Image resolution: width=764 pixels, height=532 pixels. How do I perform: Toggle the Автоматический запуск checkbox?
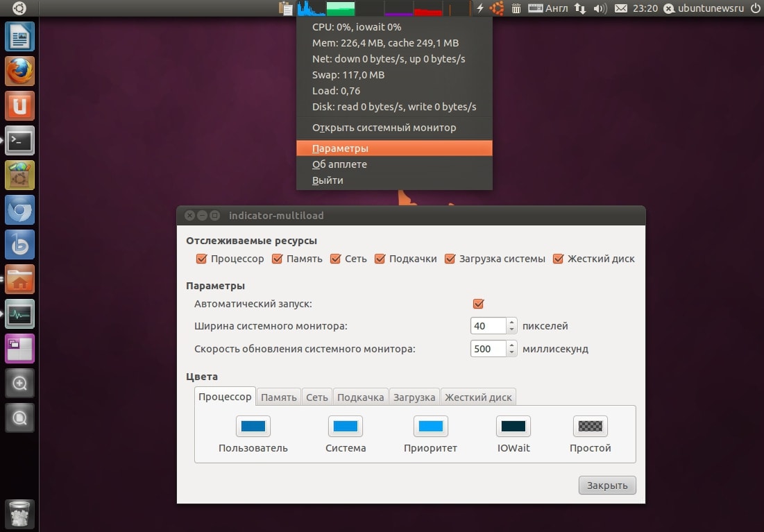point(479,304)
